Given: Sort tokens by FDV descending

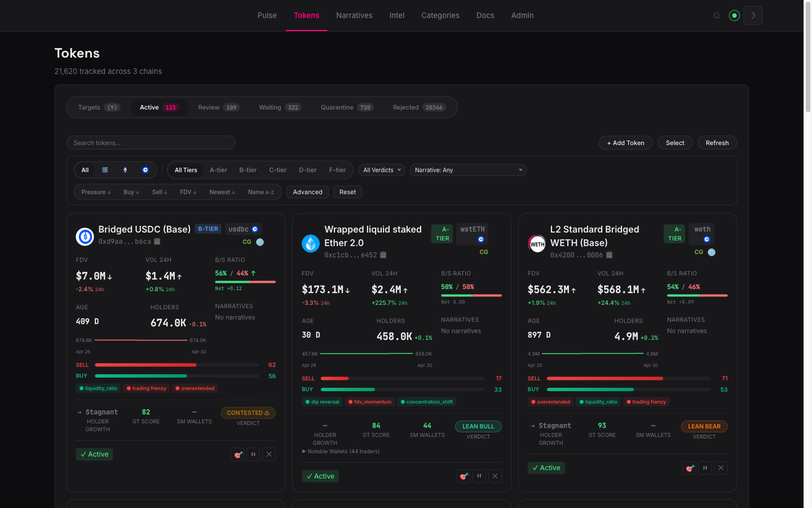Looking at the screenshot, I should coord(188,192).
